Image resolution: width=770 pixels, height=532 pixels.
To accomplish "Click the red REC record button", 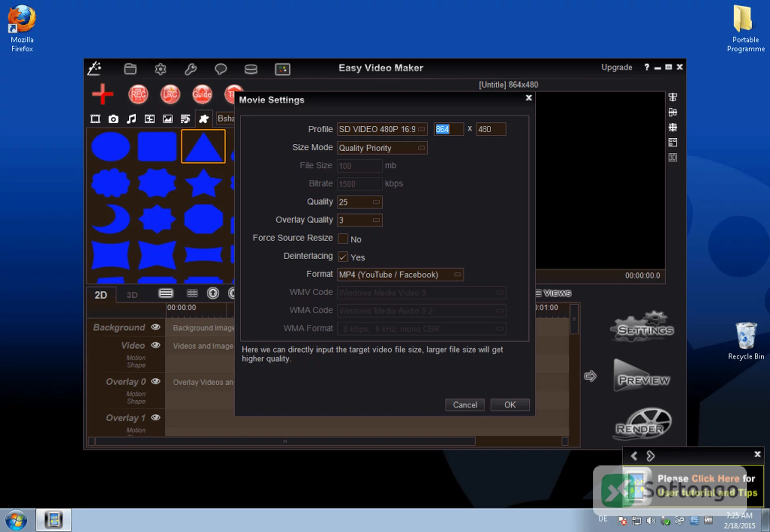I will 138,94.
